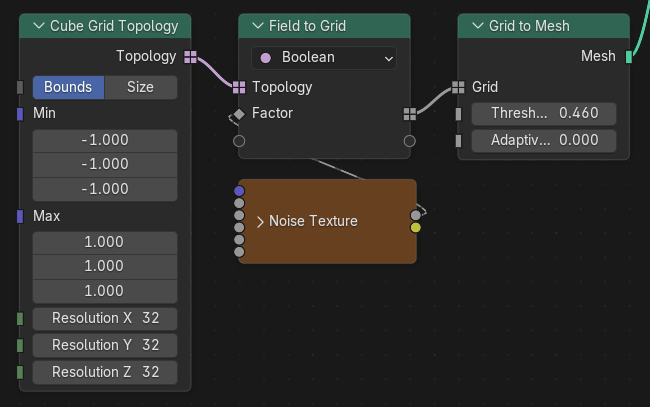The image size is (650, 407).
Task: Click the last Min -1.000 value field
Action: pyautogui.click(x=105, y=190)
